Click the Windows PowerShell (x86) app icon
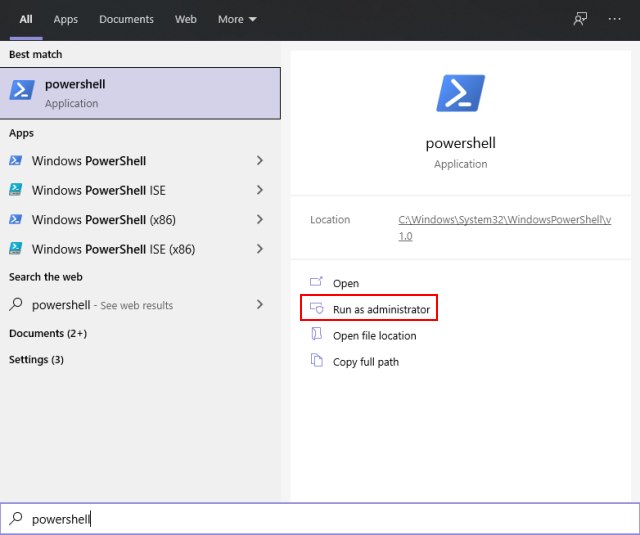The image size is (640, 535). (x=16, y=219)
